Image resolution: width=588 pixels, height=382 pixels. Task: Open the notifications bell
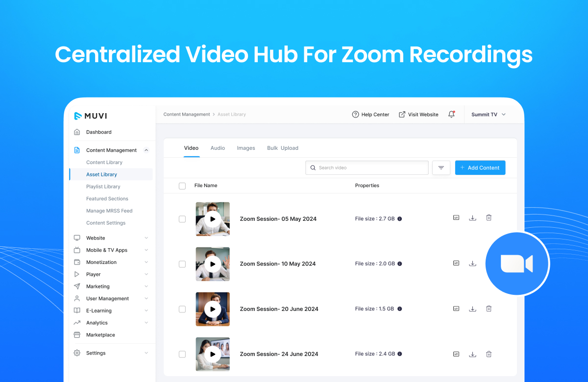(451, 115)
